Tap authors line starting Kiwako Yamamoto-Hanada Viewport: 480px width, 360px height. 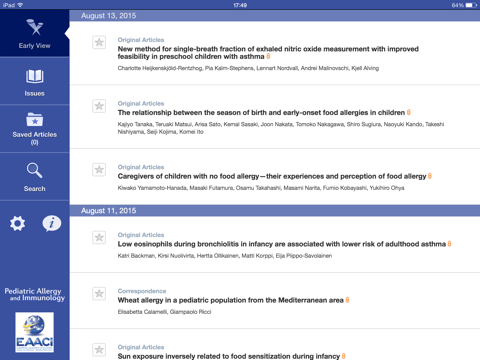point(261,188)
